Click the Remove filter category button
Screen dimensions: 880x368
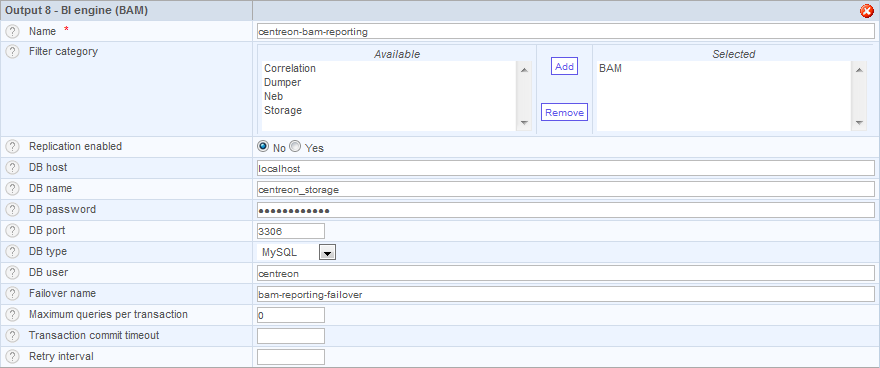point(564,112)
